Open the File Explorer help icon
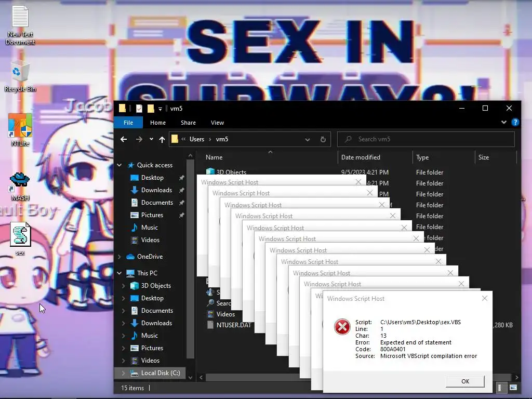Image resolution: width=532 pixels, height=399 pixels. tap(515, 122)
